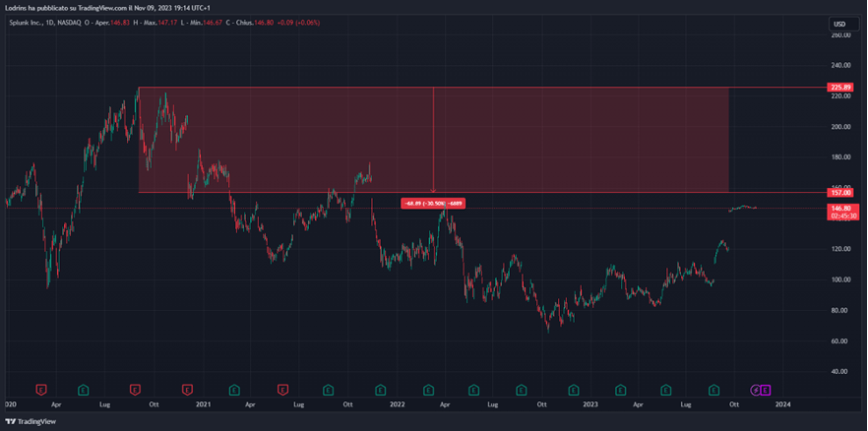
Task: Select the green earnings marker just left of 2022
Action: 379,390
